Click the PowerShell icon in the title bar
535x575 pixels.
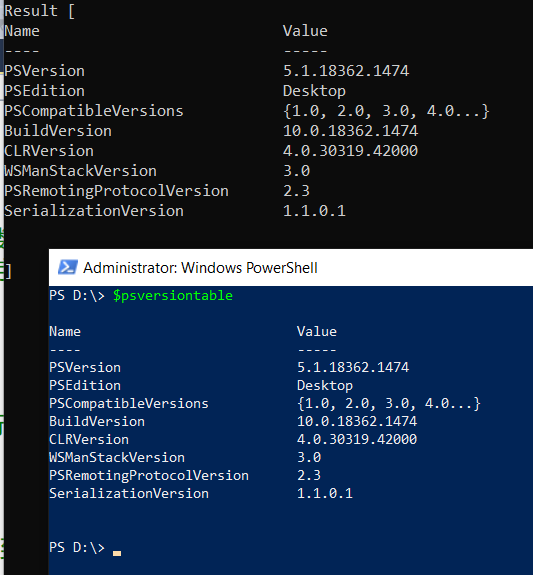click(68, 267)
